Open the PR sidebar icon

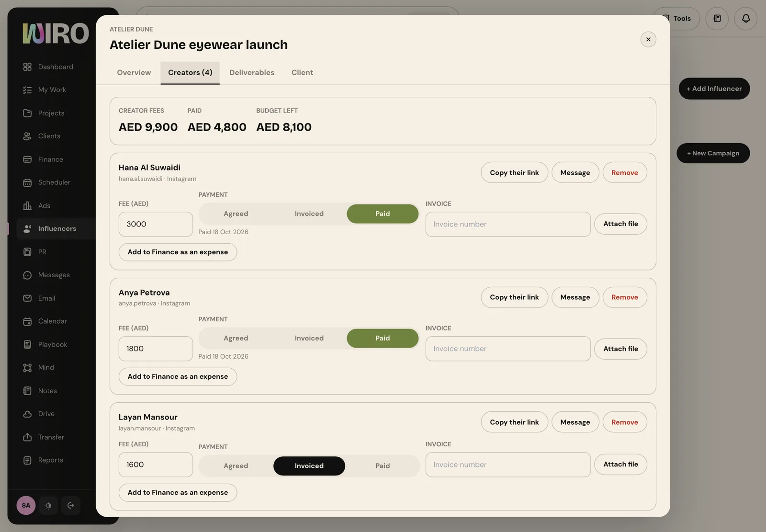[x=27, y=252]
